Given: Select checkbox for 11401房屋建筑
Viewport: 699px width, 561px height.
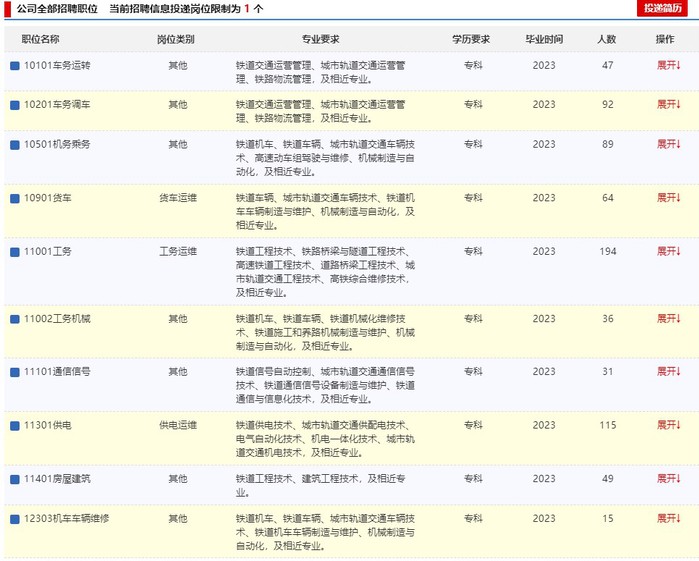Looking at the screenshot, I should [x=15, y=479].
